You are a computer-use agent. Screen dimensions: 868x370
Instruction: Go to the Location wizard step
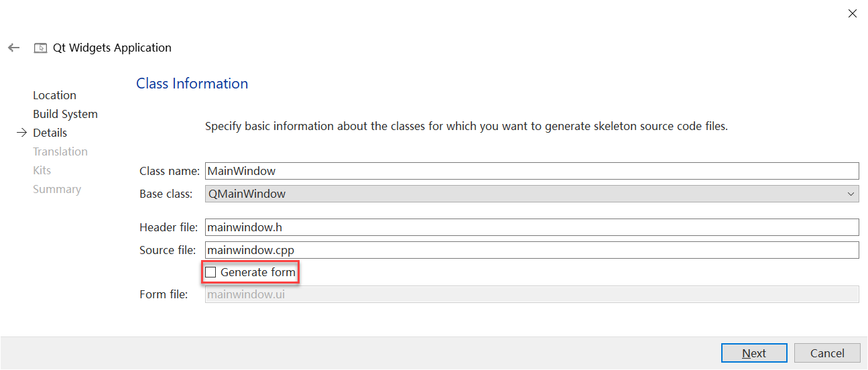54,95
